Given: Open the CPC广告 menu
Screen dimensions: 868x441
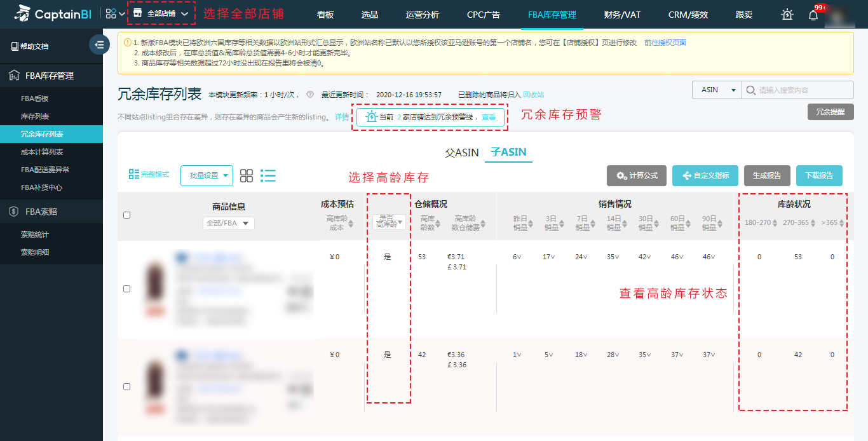Looking at the screenshot, I should 483,14.
